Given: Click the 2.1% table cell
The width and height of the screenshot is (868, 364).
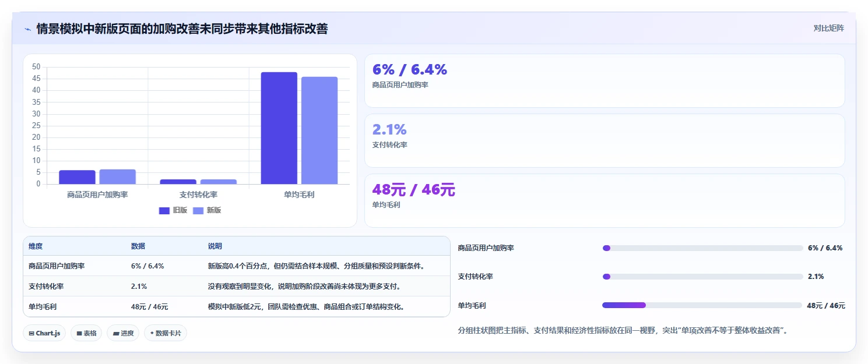Looking at the screenshot, I should (139, 286).
